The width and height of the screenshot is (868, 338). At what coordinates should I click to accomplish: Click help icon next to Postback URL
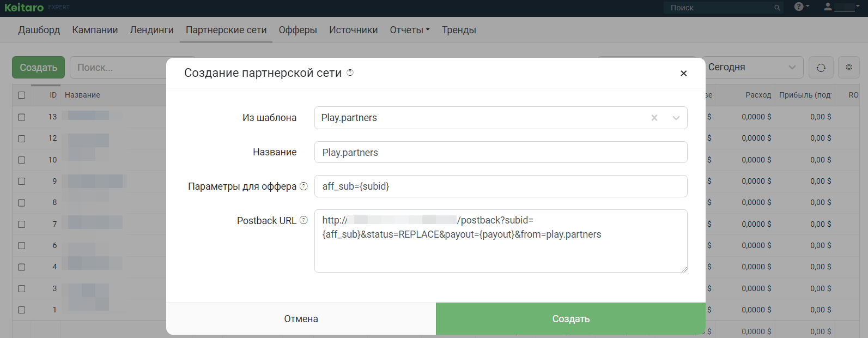[304, 220]
